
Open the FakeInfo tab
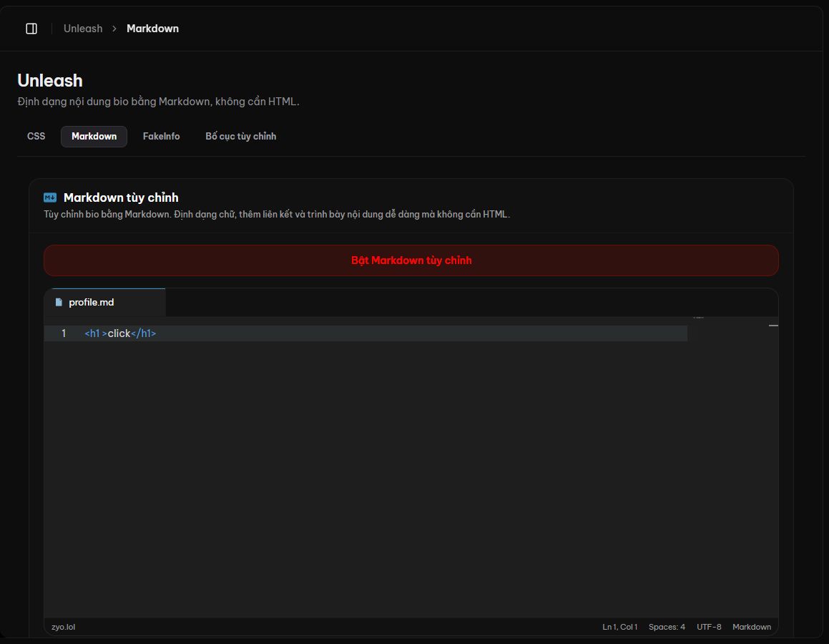161,137
